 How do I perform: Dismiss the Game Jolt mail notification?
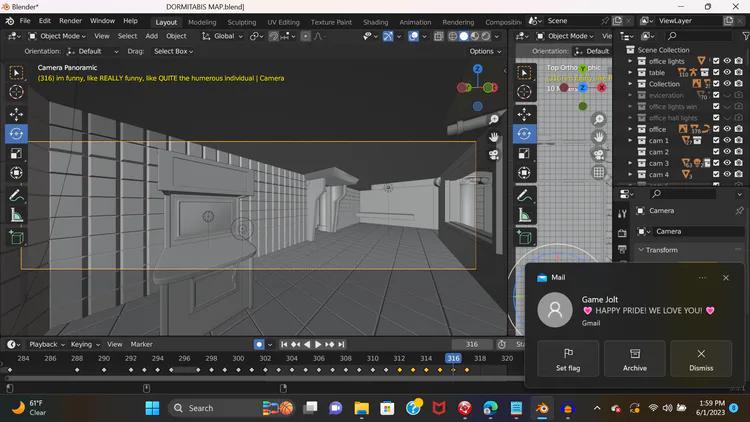click(x=701, y=359)
